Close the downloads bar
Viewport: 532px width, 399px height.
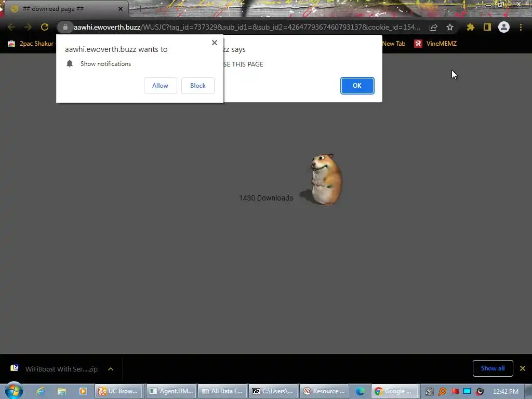pos(523,368)
